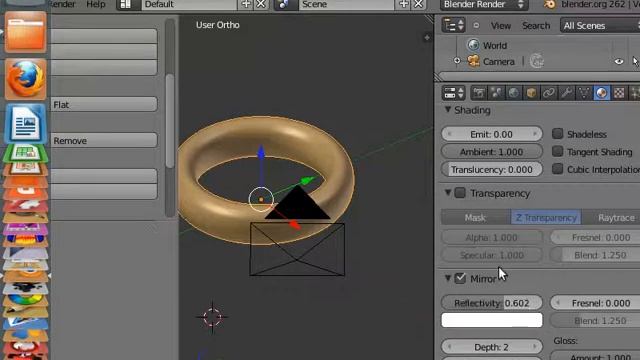Toggle Camera selectability arrow in outliner

pyautogui.click(x=636, y=61)
